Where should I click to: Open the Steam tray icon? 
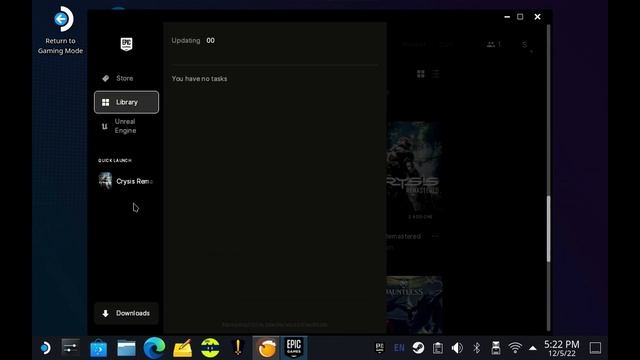pyautogui.click(x=418, y=348)
